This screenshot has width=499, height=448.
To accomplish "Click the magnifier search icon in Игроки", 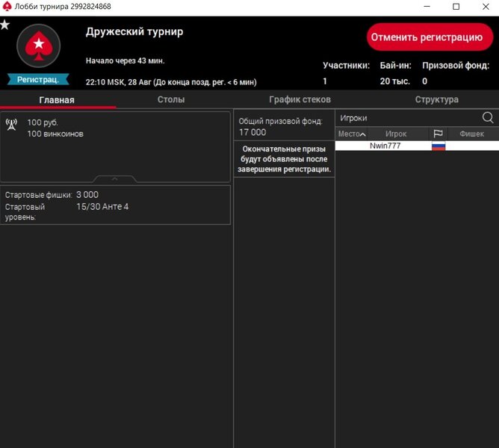I will pos(488,117).
